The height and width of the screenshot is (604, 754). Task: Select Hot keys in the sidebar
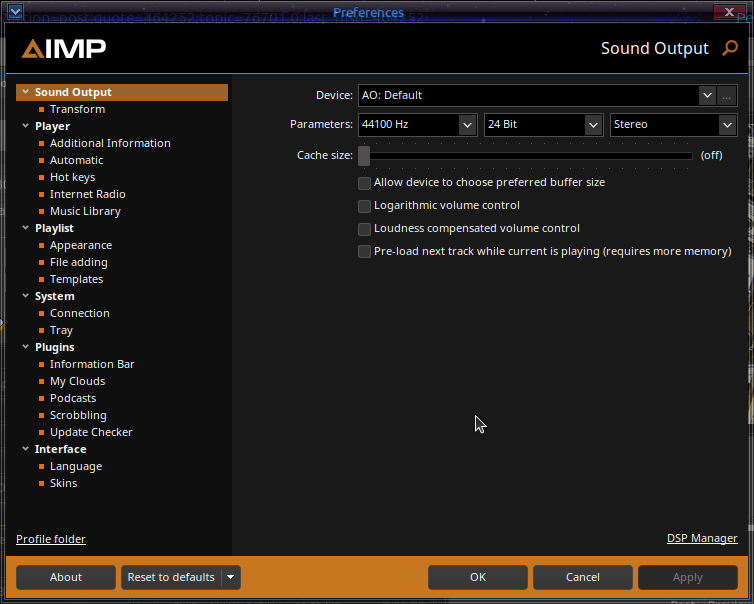[x=72, y=177]
